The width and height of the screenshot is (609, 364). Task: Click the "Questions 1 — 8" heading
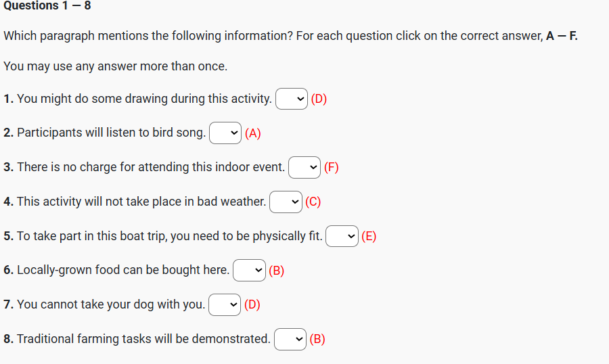[x=45, y=6]
